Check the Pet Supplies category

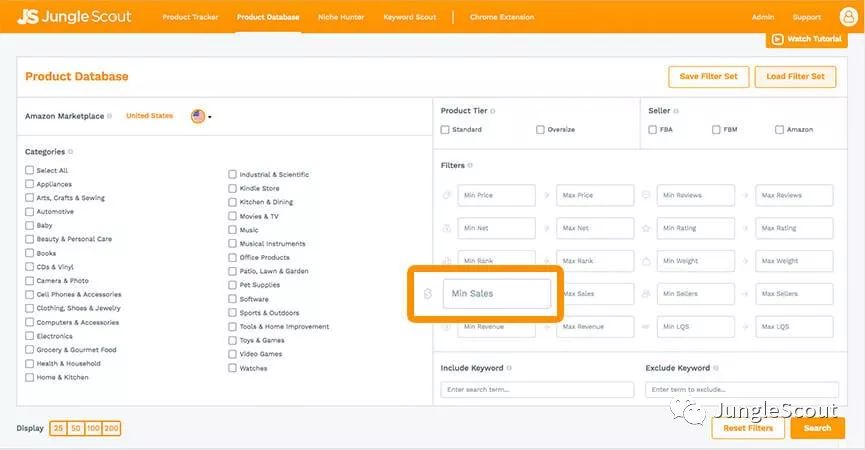(x=233, y=285)
